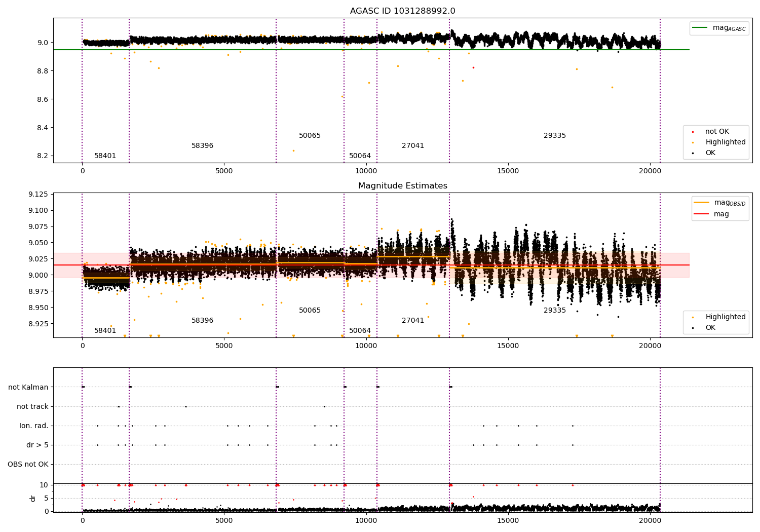The width and height of the screenshot is (760, 532).
Task: Select 'OK' legend entry in AGASC ID plot
Action: [x=710, y=153]
